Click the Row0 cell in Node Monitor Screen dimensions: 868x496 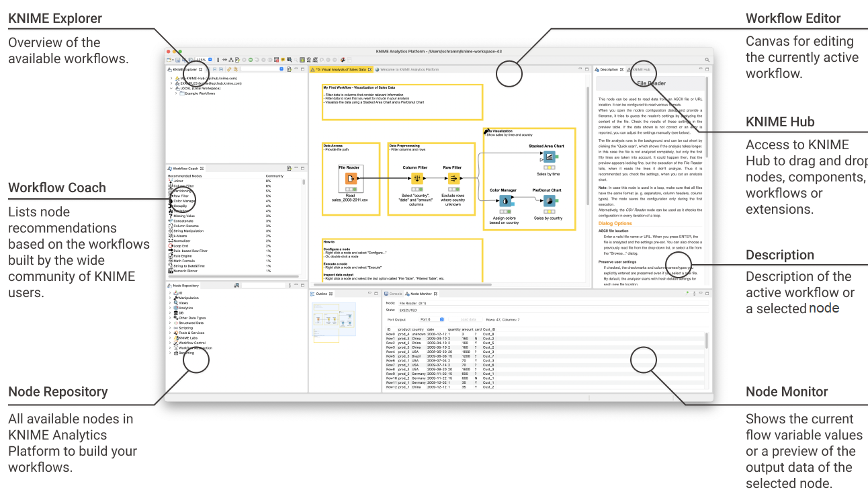tap(391, 333)
